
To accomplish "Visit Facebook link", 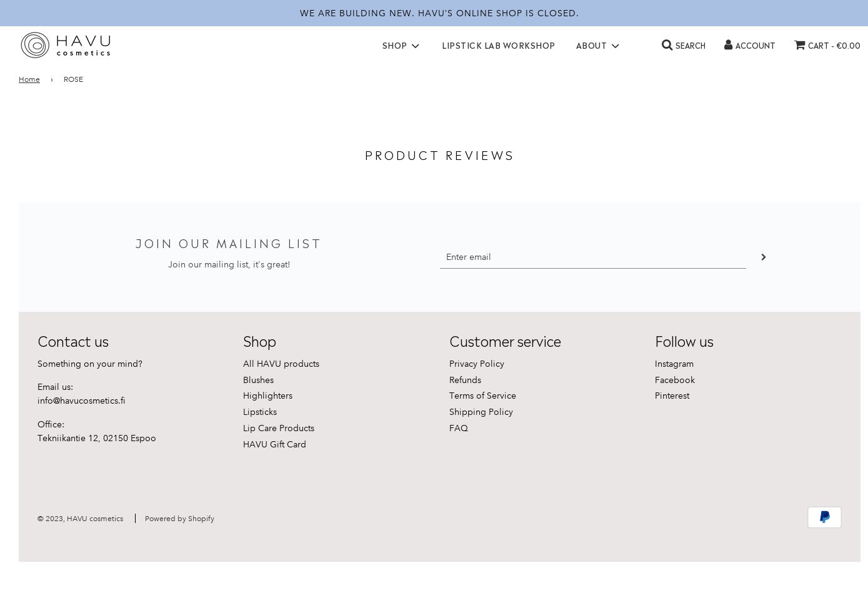I will click(675, 380).
